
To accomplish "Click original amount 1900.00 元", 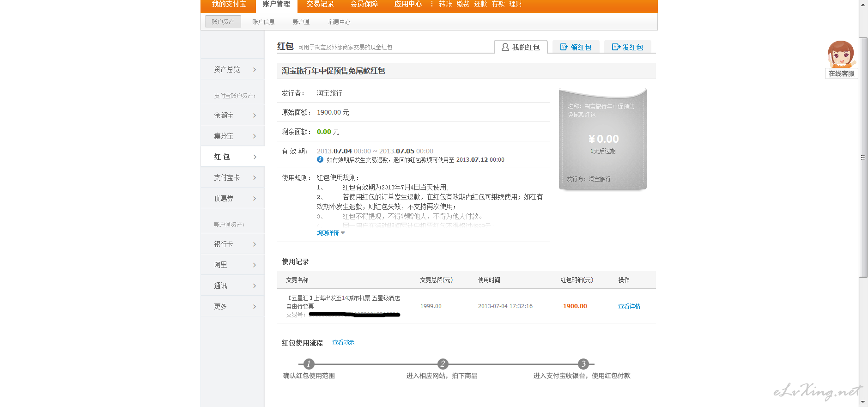I will pyautogui.click(x=333, y=113).
